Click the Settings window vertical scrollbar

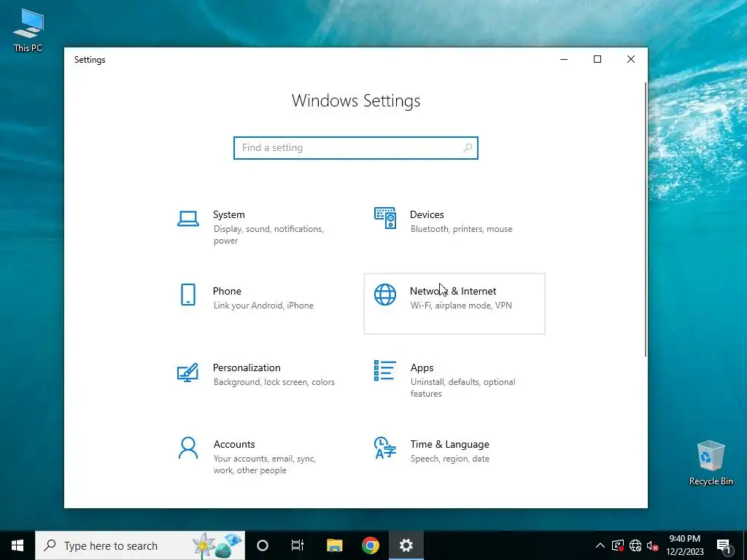(x=646, y=219)
